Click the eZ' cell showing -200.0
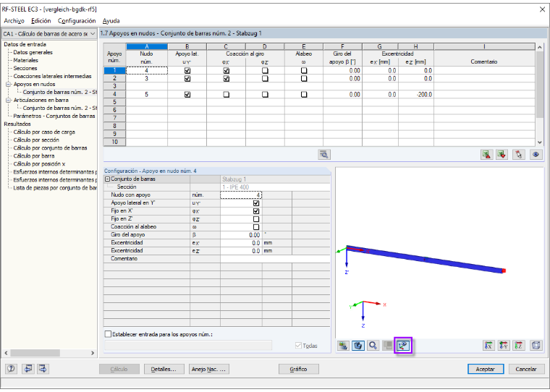 [416, 94]
